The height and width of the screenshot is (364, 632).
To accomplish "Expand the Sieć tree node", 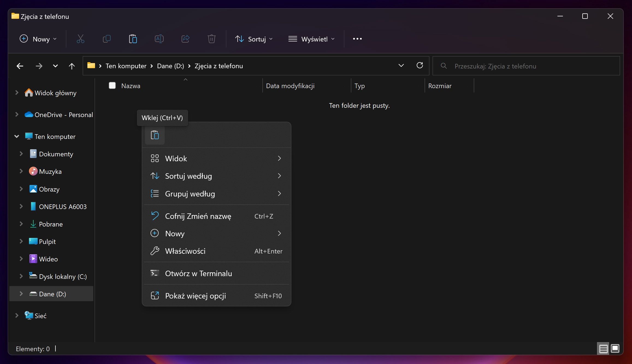I will [x=17, y=315].
